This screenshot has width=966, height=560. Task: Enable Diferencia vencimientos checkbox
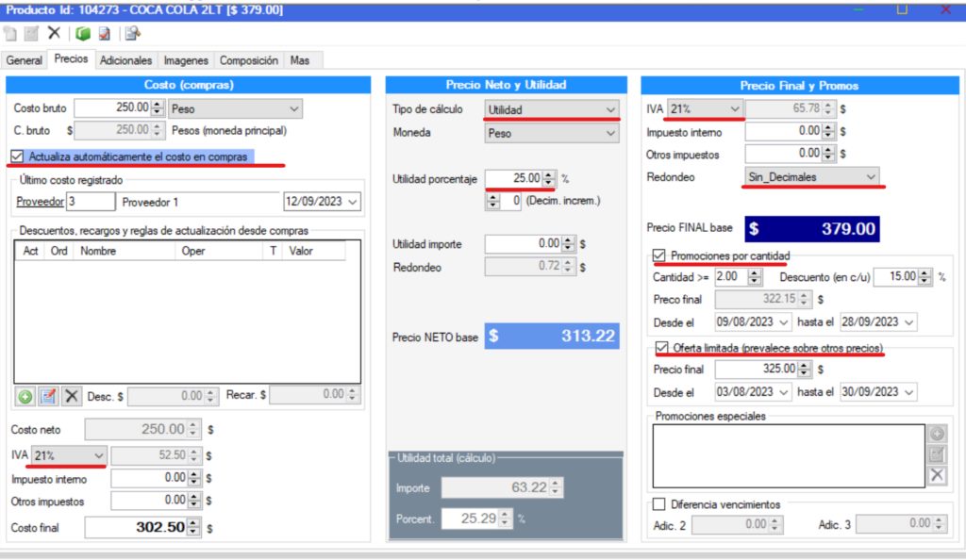[659, 504]
